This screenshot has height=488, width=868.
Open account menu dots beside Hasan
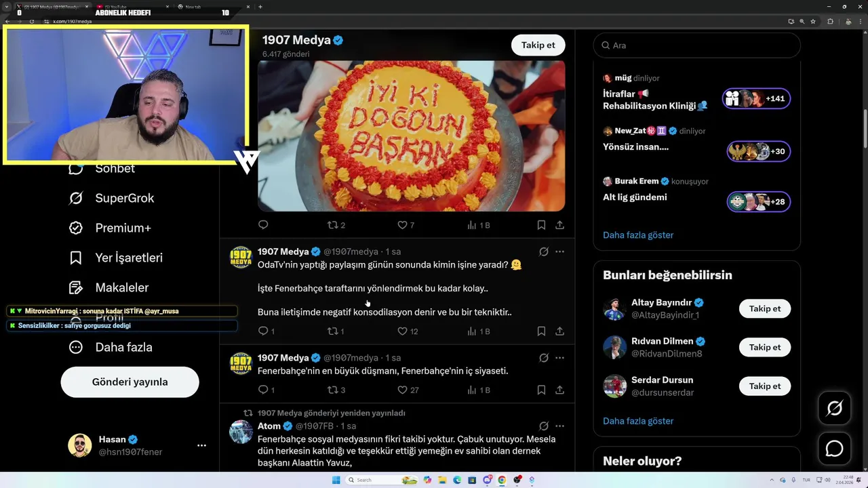201,445
